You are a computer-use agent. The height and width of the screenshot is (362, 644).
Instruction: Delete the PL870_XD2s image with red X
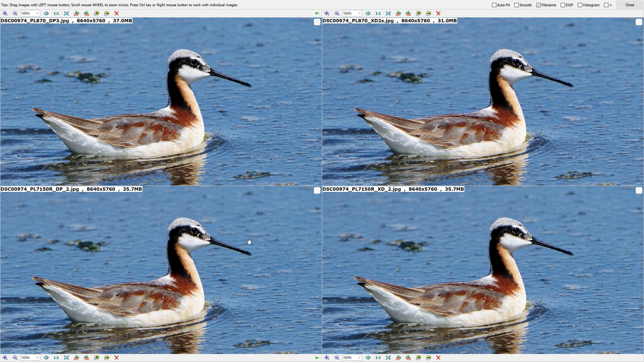(x=438, y=13)
